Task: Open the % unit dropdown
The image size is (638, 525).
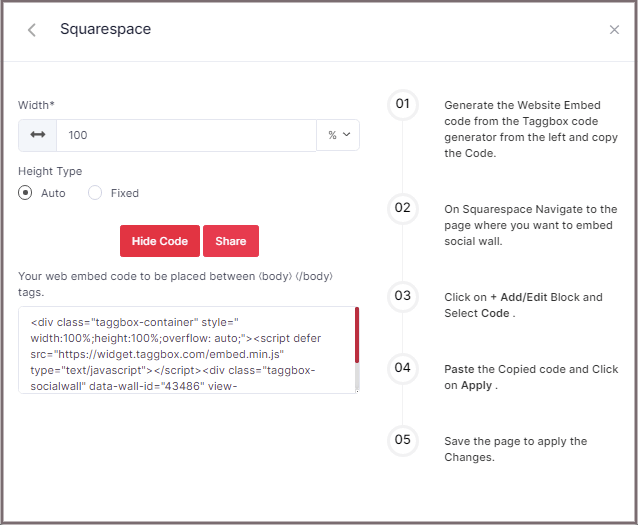Action: [338, 135]
